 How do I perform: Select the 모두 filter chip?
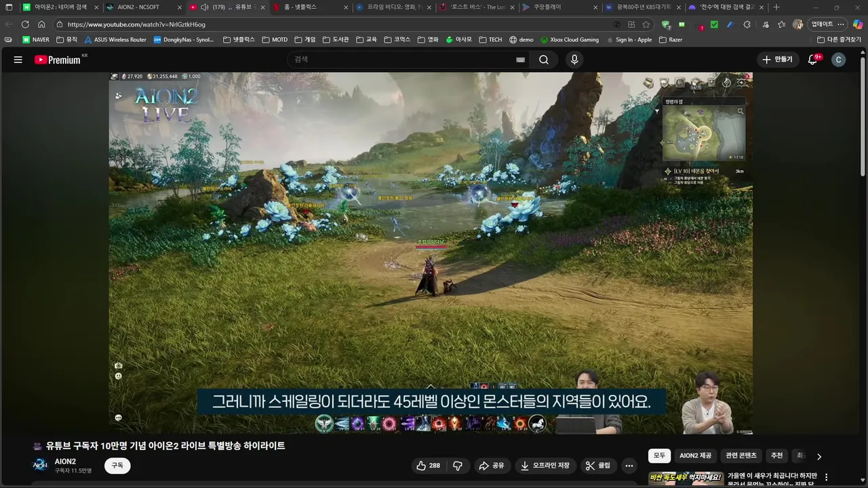tap(659, 456)
